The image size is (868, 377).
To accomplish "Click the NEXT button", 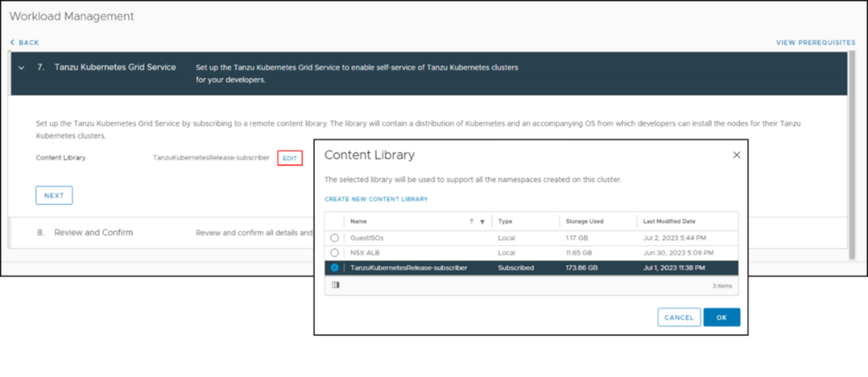I will (x=54, y=195).
